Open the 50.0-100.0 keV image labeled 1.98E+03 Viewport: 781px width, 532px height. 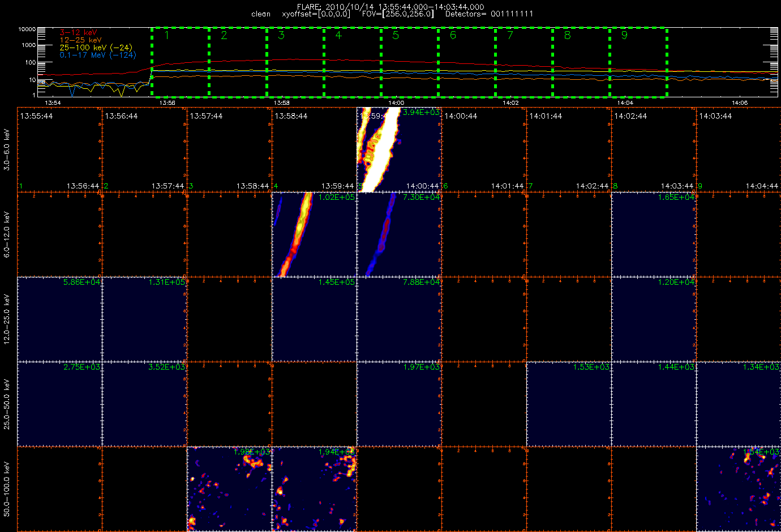point(229,489)
